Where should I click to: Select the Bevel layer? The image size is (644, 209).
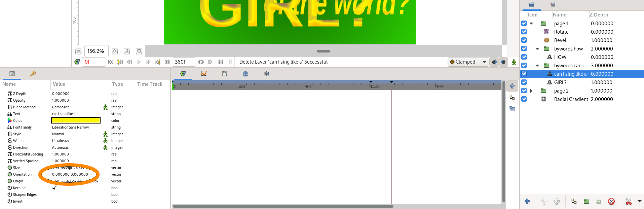560,40
